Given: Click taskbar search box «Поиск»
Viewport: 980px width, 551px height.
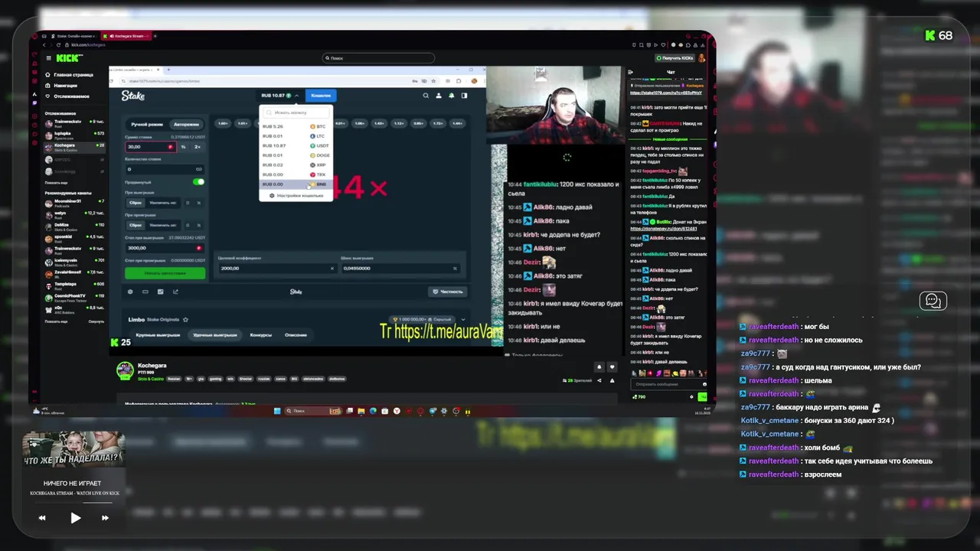Looking at the screenshot, I should coord(314,411).
